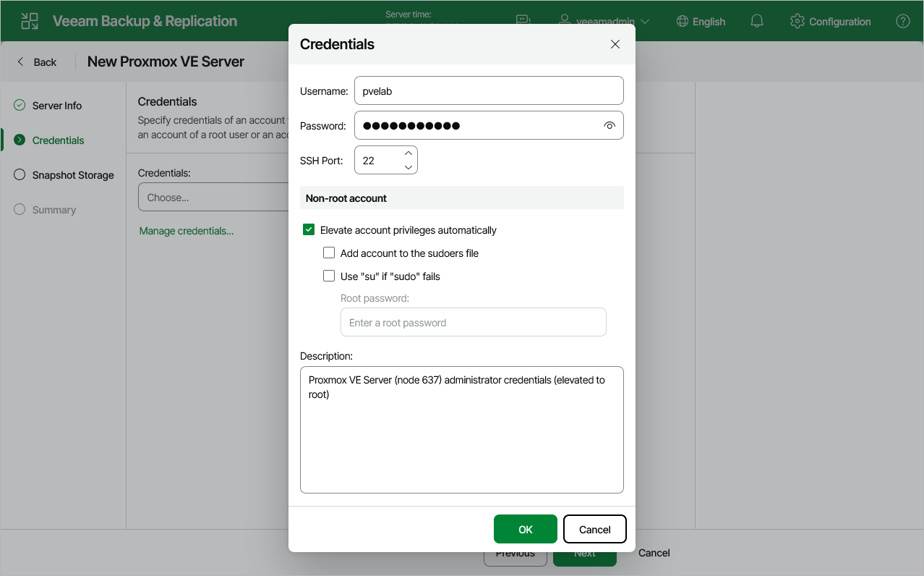Click the Root password input field
Image resolution: width=924 pixels, height=576 pixels.
pos(473,323)
